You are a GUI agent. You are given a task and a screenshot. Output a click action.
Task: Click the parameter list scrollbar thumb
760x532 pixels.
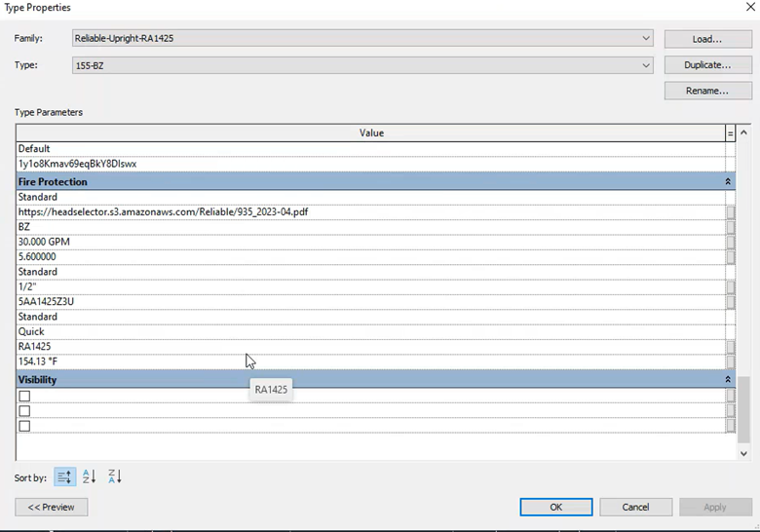click(x=743, y=409)
